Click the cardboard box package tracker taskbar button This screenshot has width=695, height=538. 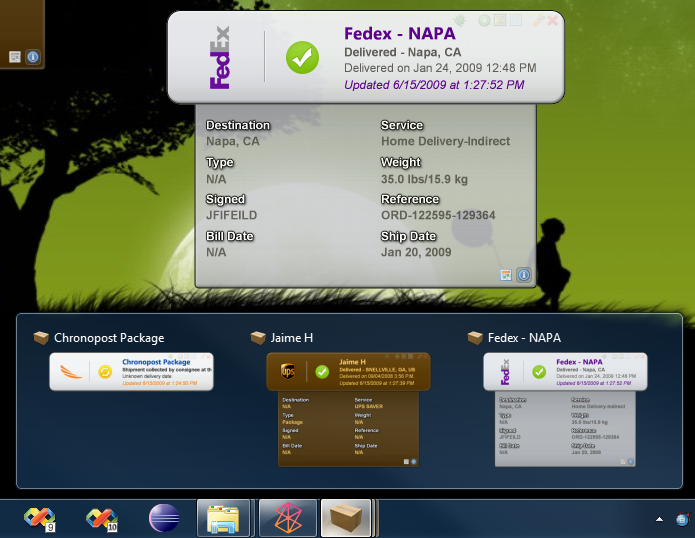pyautogui.click(x=347, y=518)
